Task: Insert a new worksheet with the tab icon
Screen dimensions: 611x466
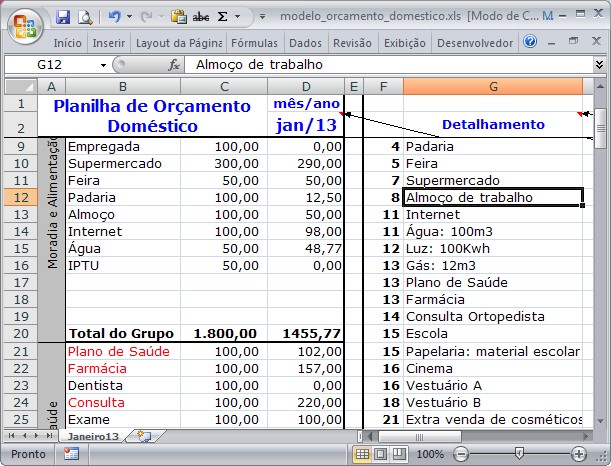Action: point(144,436)
